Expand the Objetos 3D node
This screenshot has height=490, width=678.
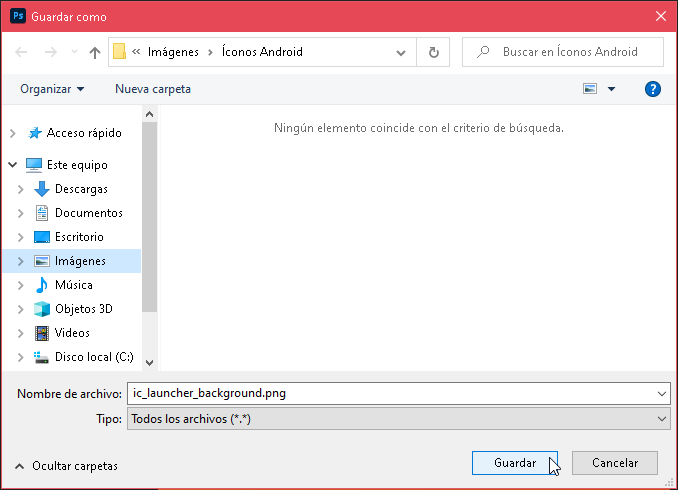pos(20,309)
